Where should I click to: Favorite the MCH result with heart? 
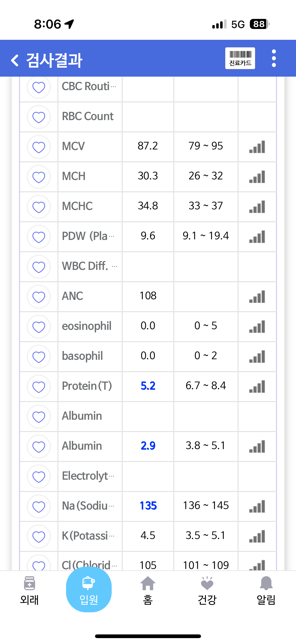coord(39,177)
